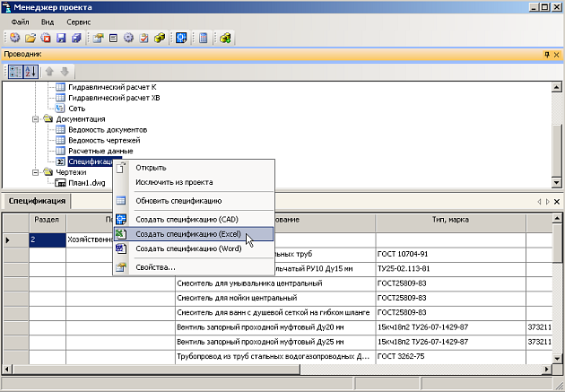The width and height of the screenshot is (565, 392).
Task: Choose Исключить из проекта in context menu
Action: (x=194, y=182)
